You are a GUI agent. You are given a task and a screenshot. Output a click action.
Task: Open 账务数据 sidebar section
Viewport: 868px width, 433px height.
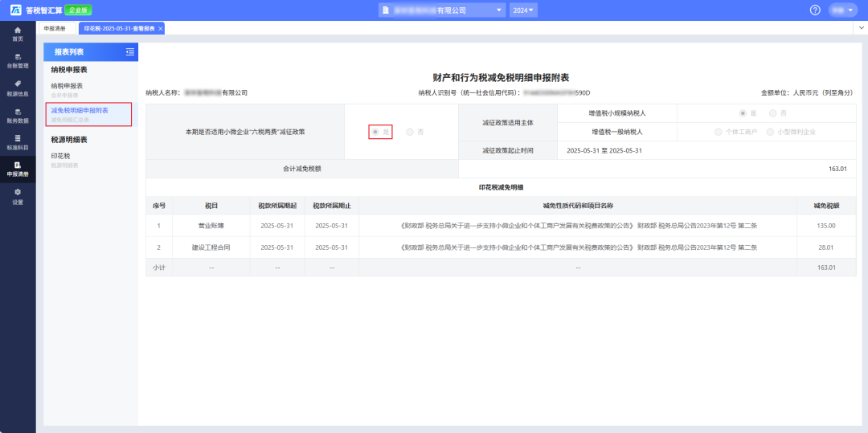pyautogui.click(x=18, y=115)
